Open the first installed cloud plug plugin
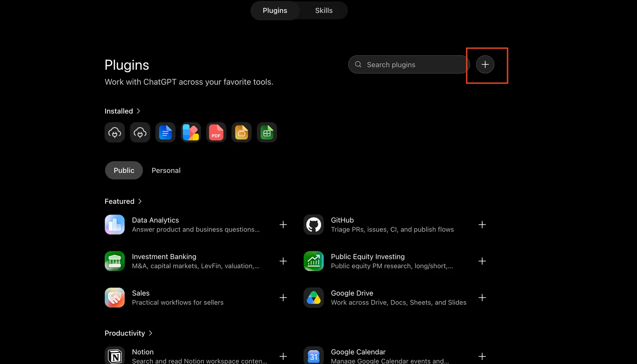Image resolution: width=637 pixels, height=364 pixels. 115,132
